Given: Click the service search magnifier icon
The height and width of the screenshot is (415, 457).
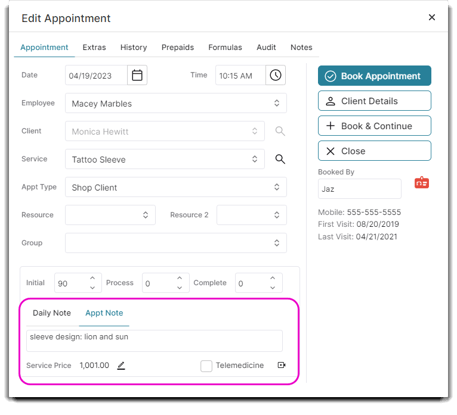Looking at the screenshot, I should [x=280, y=159].
